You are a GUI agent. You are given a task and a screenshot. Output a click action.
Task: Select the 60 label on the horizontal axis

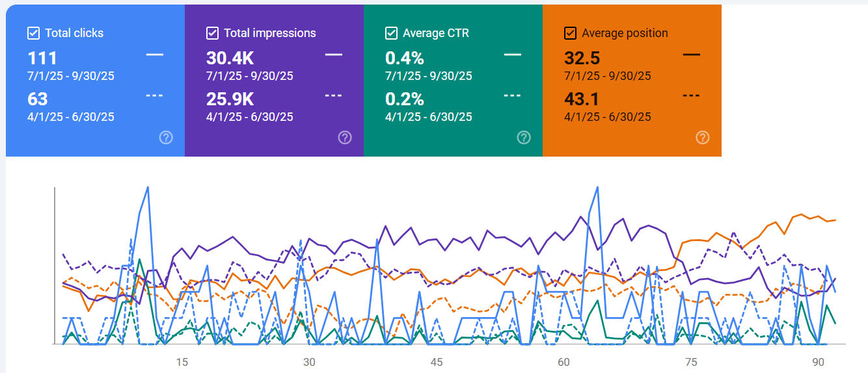pos(563,362)
